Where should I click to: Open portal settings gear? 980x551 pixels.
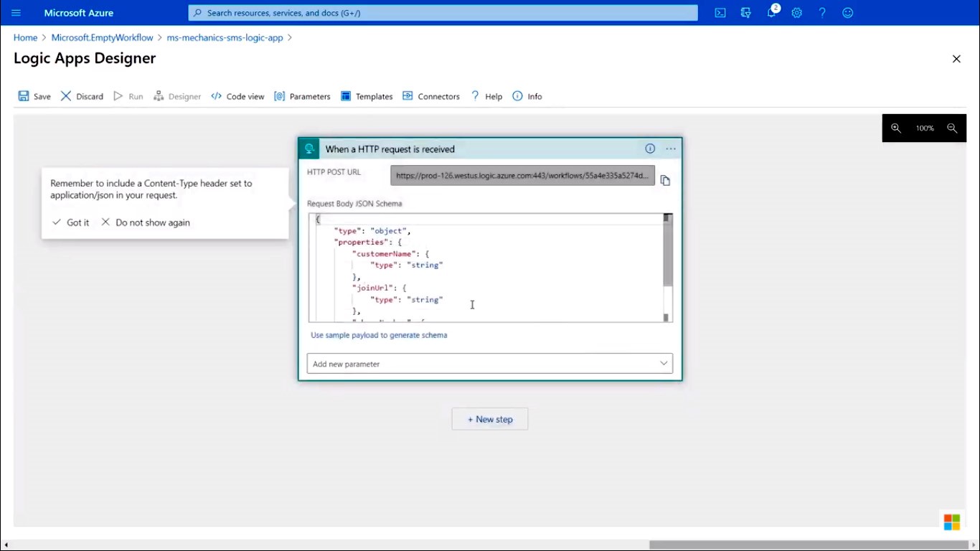pyautogui.click(x=797, y=13)
